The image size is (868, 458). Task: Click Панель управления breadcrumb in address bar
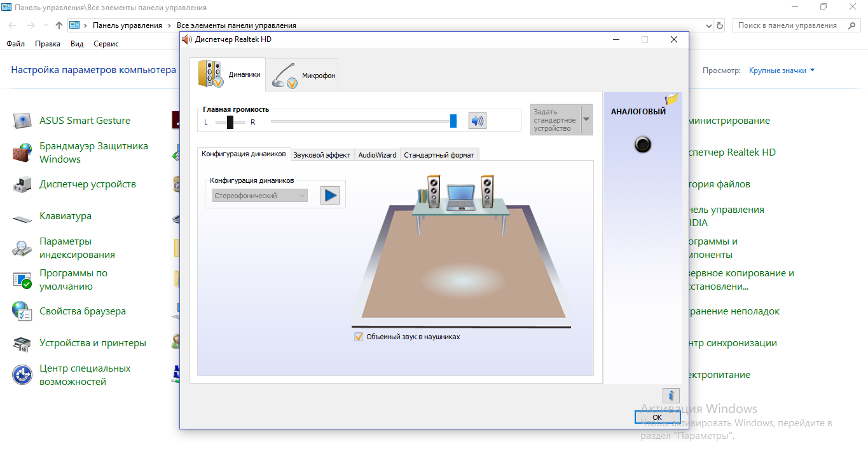(x=127, y=25)
